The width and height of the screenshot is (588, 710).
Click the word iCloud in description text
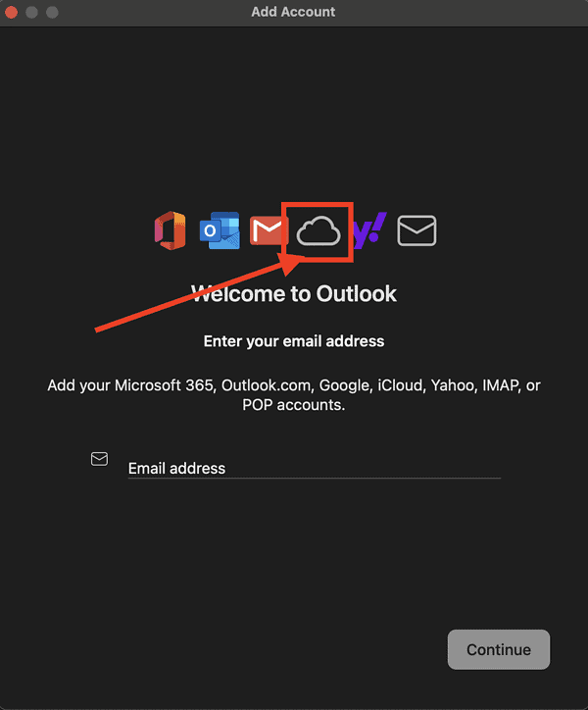tap(399, 385)
